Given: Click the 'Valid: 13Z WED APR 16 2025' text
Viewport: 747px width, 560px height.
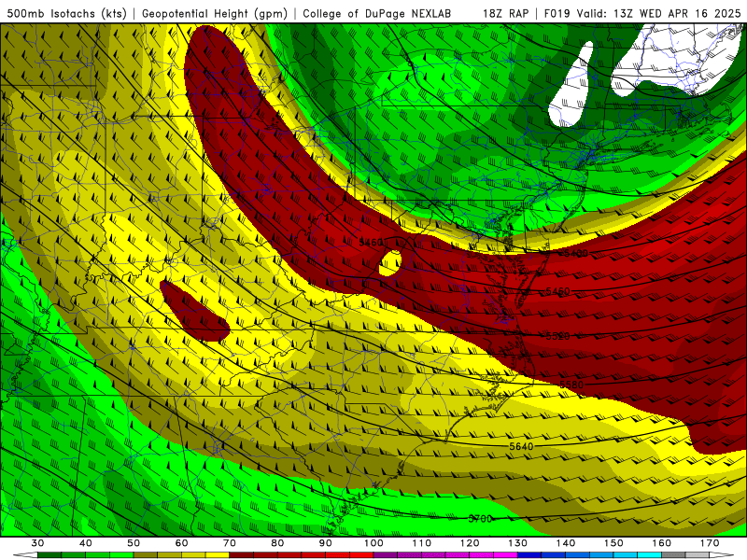Looking at the screenshot, I should [x=659, y=14].
